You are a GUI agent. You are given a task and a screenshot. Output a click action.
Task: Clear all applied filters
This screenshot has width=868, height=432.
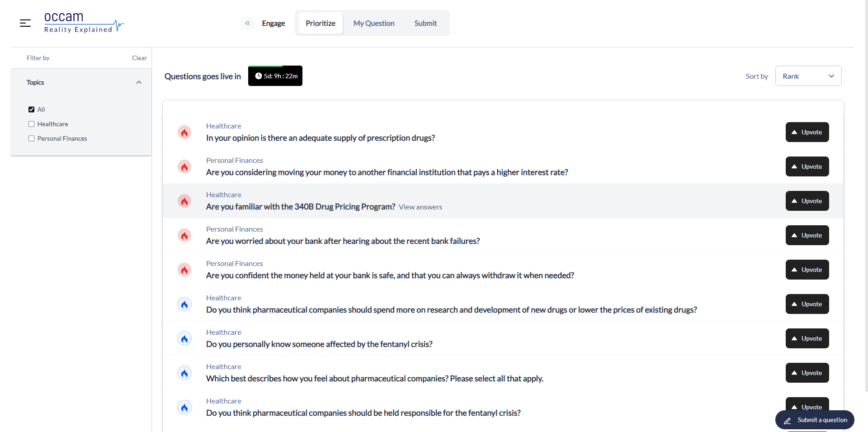point(139,58)
